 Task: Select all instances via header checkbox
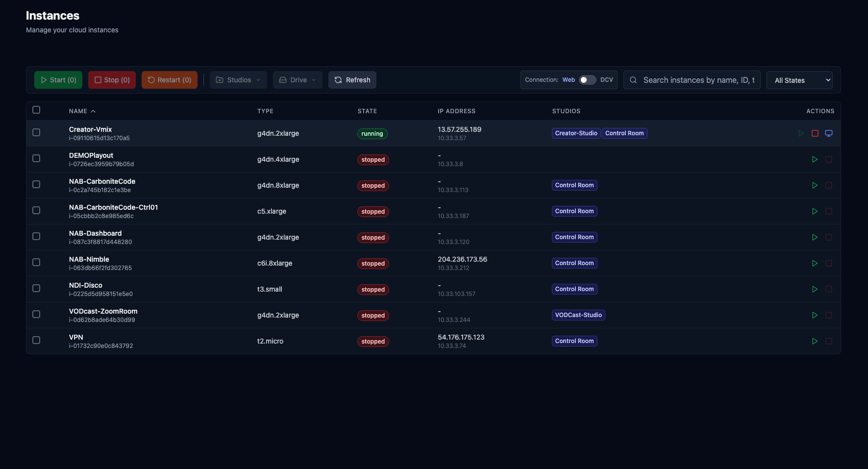[36, 110]
